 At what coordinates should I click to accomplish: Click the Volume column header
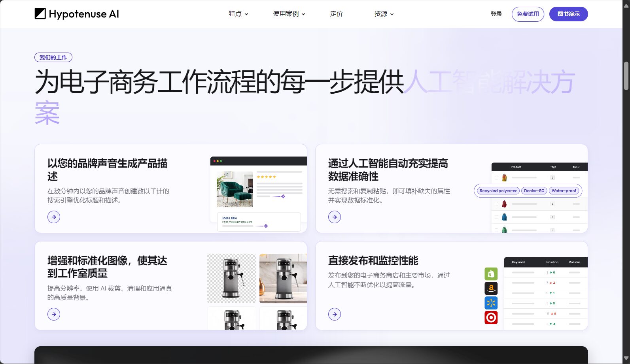574,262
